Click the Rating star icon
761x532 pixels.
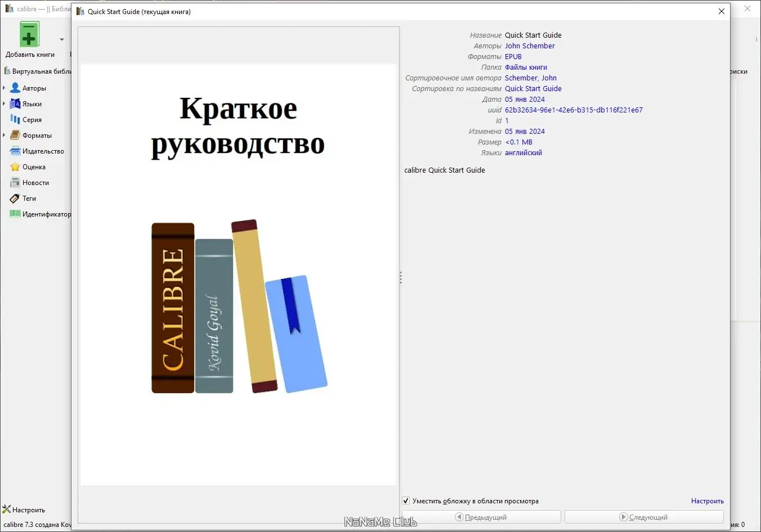(15, 166)
